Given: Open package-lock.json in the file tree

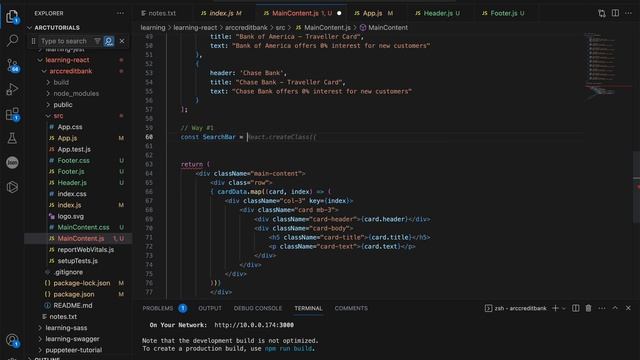Looking at the screenshot, I should [x=82, y=283].
